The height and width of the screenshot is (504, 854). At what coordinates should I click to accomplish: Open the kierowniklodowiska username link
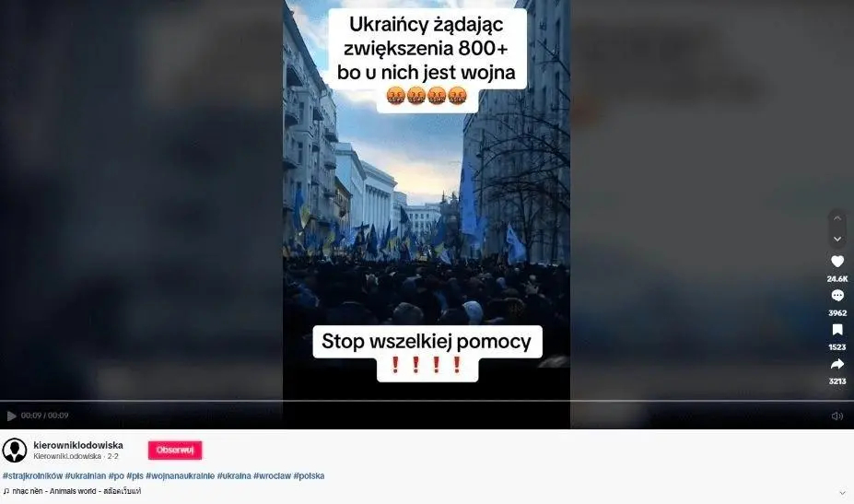[x=78, y=445]
